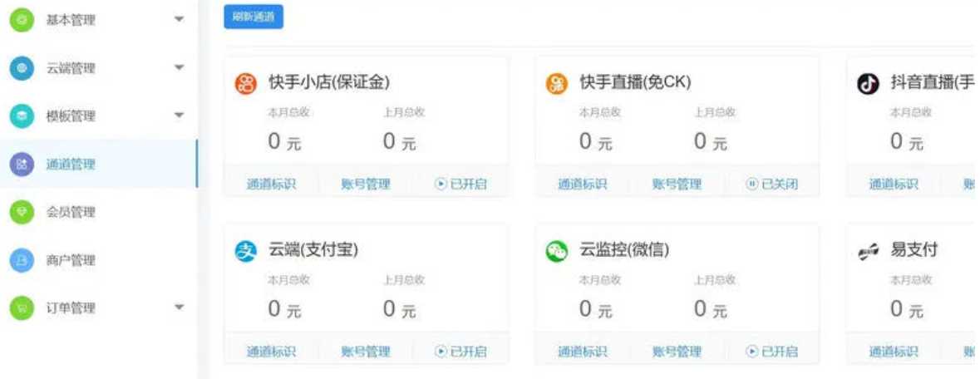
Task: Click the WeChat icon beside 云监控(微信)
Action: pos(556,251)
